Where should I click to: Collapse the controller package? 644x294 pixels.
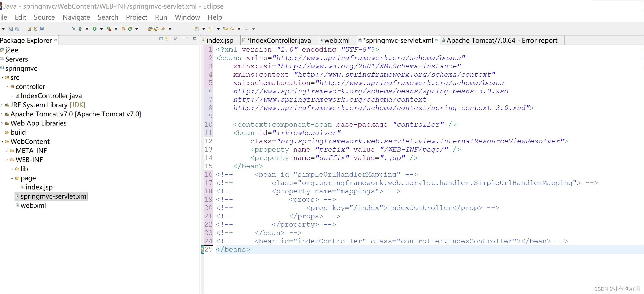point(7,87)
